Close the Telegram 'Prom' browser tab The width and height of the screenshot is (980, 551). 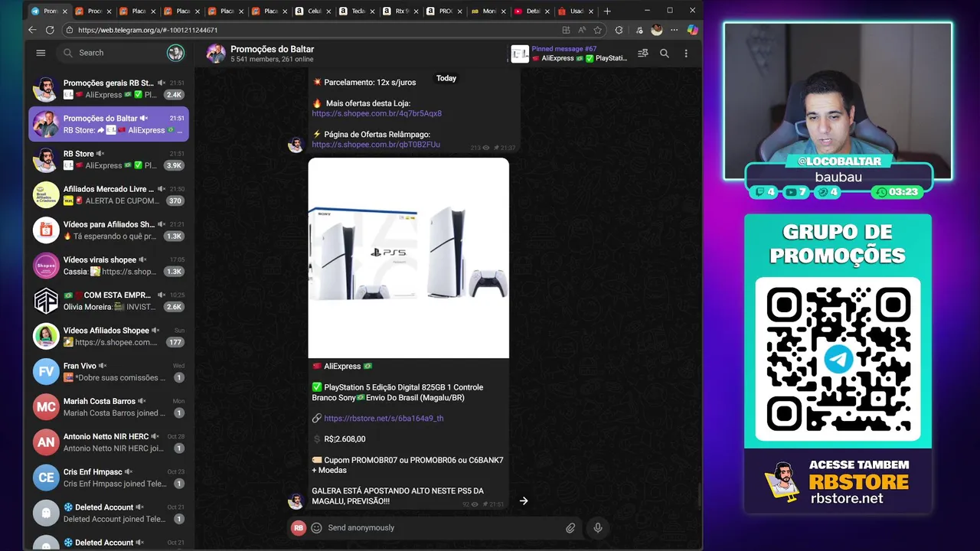(x=64, y=11)
